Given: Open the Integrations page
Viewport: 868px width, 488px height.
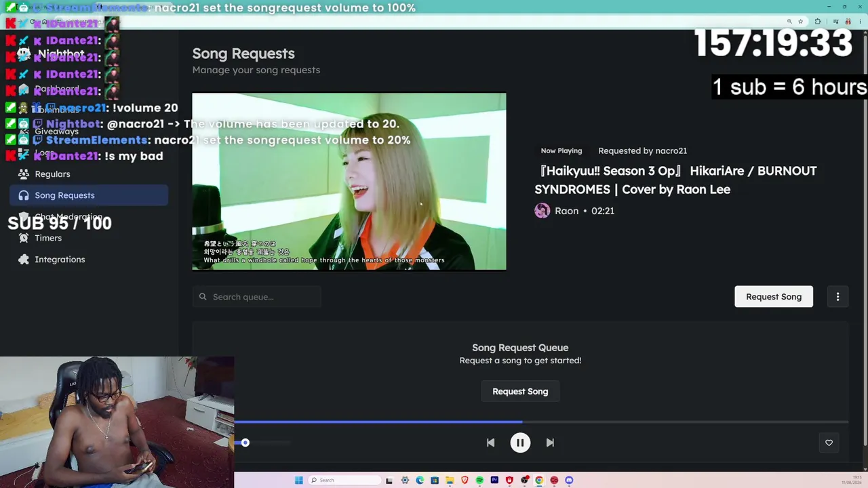Looking at the screenshot, I should pos(89,260).
